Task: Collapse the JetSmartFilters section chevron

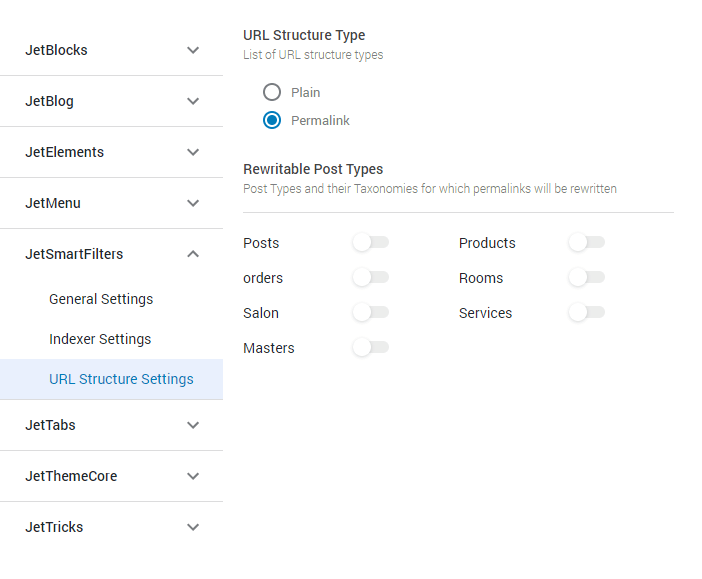Action: coord(193,254)
